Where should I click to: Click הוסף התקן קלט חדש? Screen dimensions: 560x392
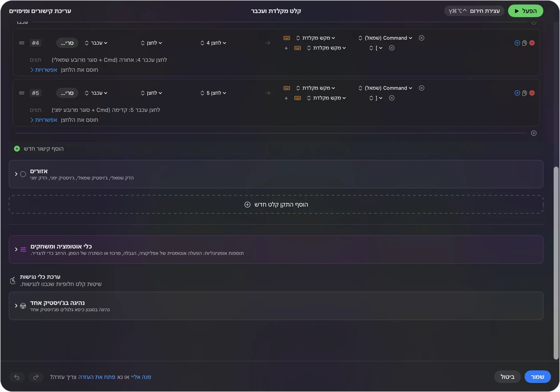[276, 205]
